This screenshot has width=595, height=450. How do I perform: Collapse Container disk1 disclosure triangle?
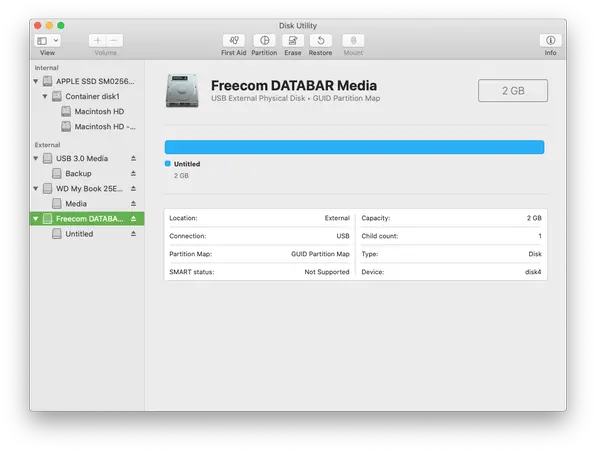pyautogui.click(x=45, y=96)
